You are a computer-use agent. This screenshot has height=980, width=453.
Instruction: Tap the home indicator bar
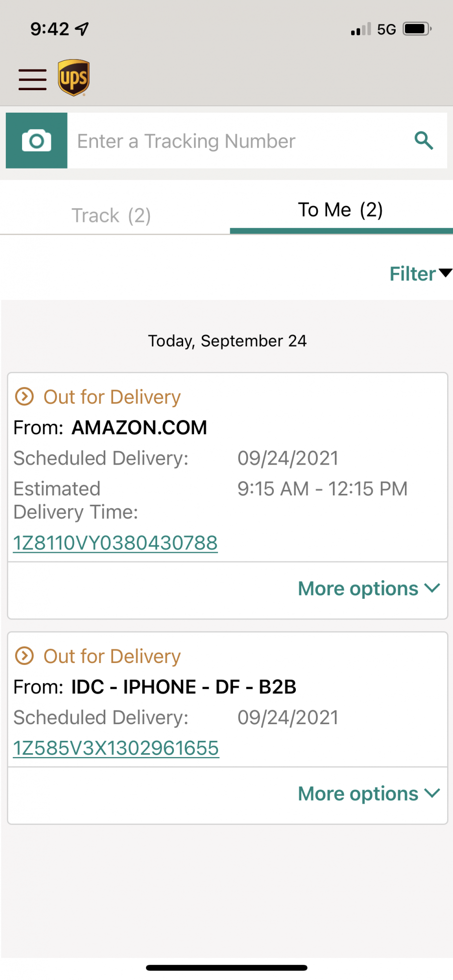tap(227, 968)
